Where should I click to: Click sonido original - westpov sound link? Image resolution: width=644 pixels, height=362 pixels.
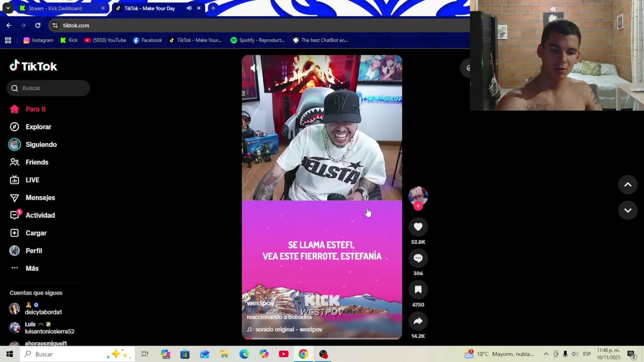pyautogui.click(x=288, y=329)
